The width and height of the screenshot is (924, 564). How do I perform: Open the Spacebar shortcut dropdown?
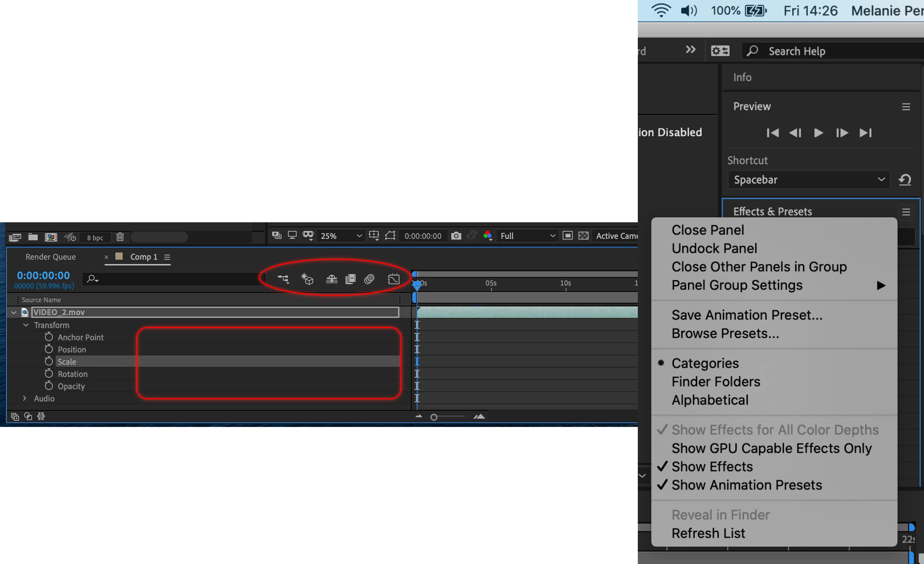[809, 180]
